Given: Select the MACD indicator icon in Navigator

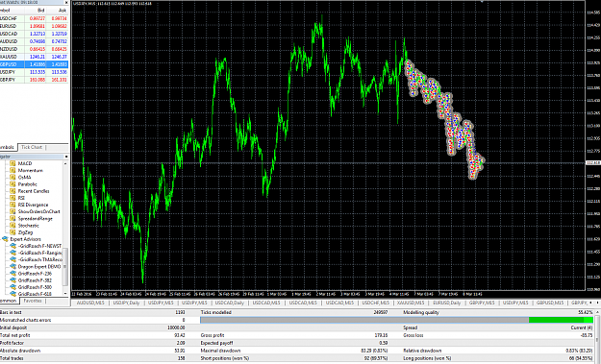Looking at the screenshot, I should (13, 163).
